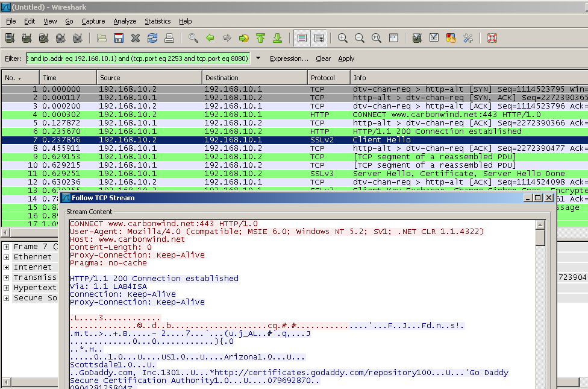Click the Expression... button
This screenshot has width=588, height=389.
[x=289, y=59]
